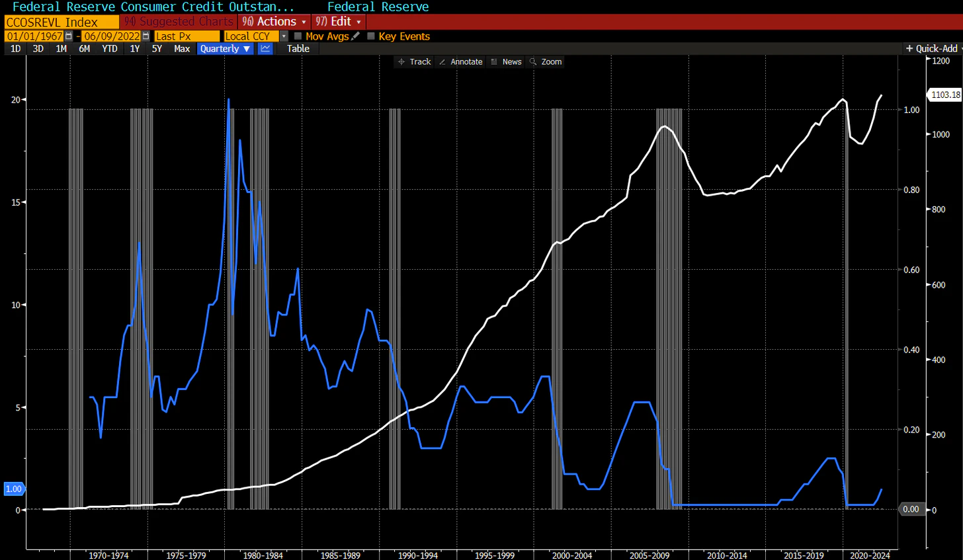The width and height of the screenshot is (963, 560).
Task: Select the line chart view icon
Action: click(x=265, y=48)
